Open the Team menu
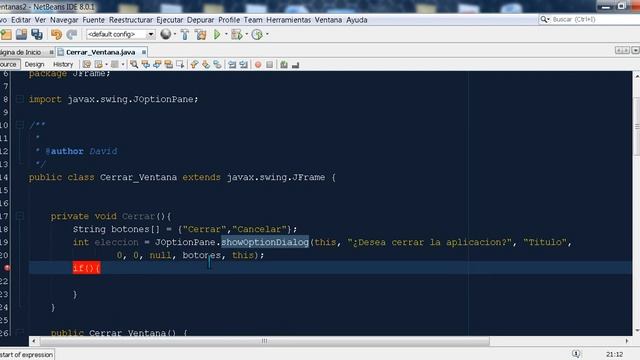This screenshot has height=360, width=640. [x=253, y=20]
